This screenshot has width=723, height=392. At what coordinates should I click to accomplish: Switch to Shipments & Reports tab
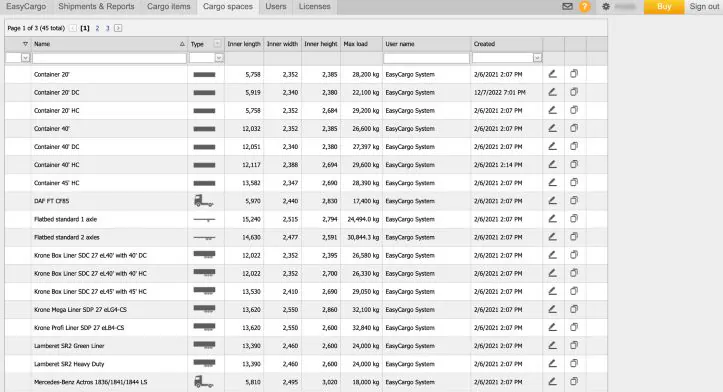click(96, 6)
